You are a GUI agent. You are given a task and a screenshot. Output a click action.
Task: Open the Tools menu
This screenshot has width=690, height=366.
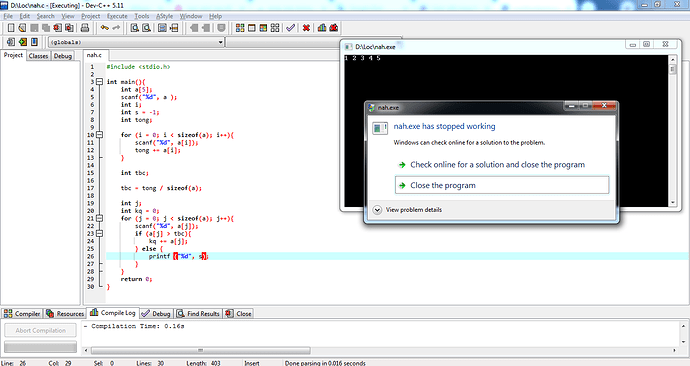click(142, 16)
